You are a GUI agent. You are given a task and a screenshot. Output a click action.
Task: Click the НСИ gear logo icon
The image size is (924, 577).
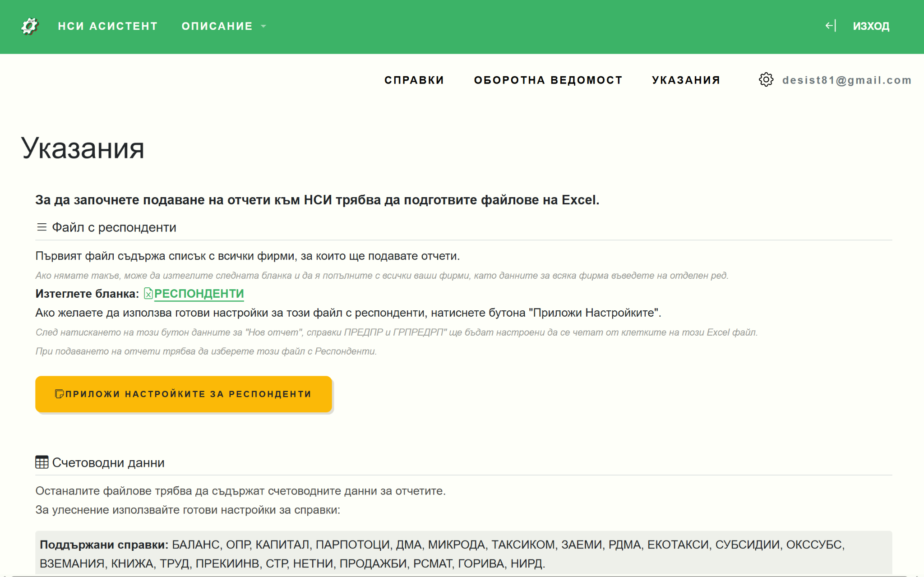tap(30, 26)
